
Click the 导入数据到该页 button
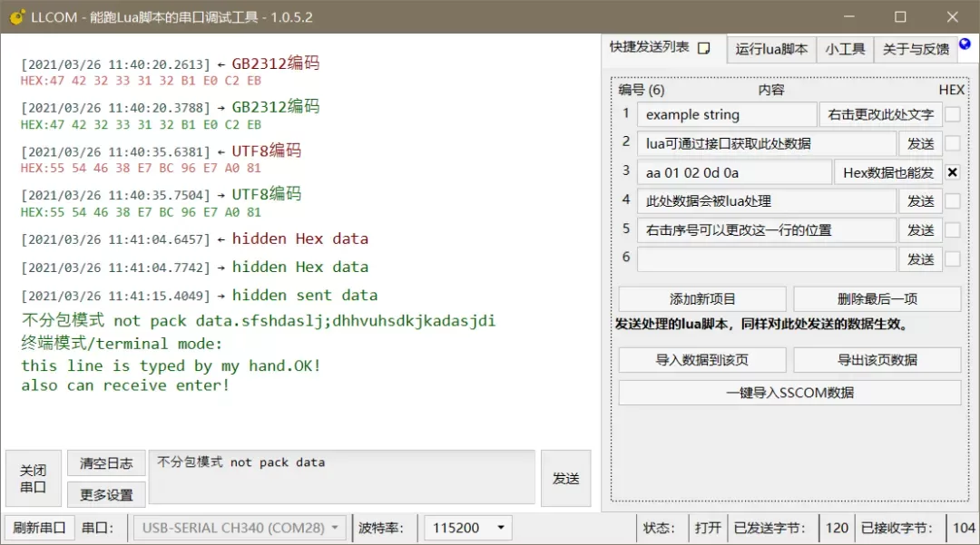pos(702,360)
